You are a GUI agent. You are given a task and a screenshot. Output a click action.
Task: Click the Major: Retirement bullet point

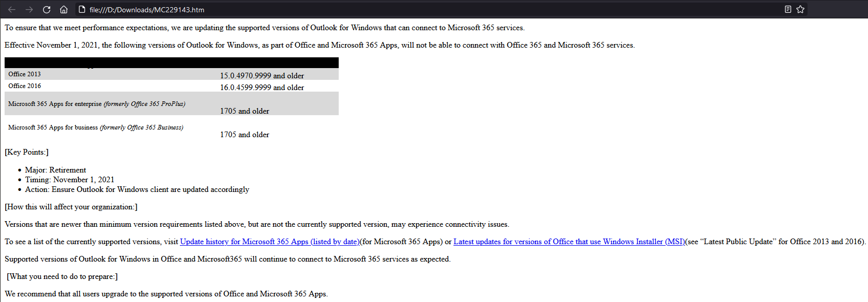55,170
